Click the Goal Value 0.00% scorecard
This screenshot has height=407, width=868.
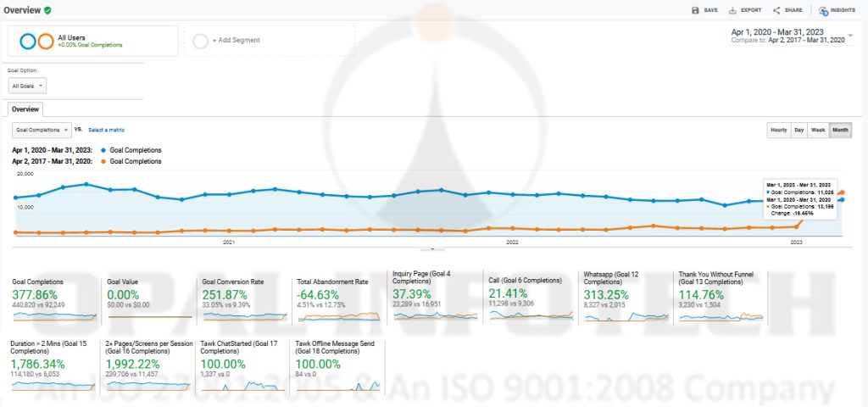(150, 299)
